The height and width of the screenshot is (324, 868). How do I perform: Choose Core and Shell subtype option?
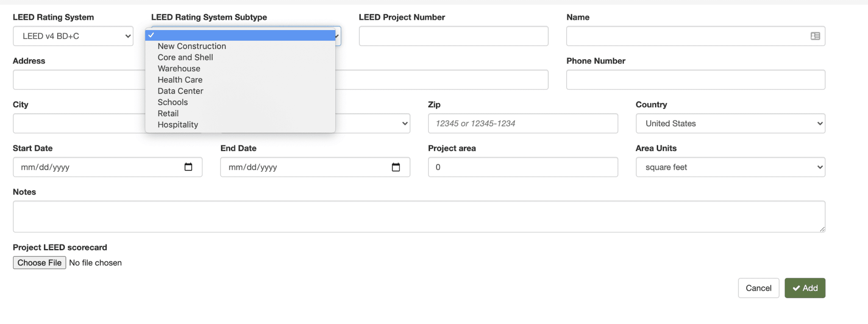tap(185, 57)
